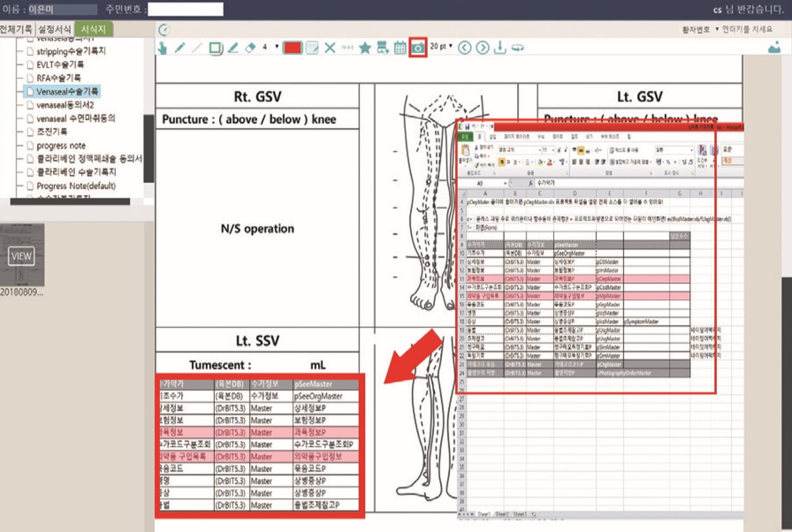792x532 pixels.
Task: Switch to the 전체기록 tab
Action: [16, 29]
